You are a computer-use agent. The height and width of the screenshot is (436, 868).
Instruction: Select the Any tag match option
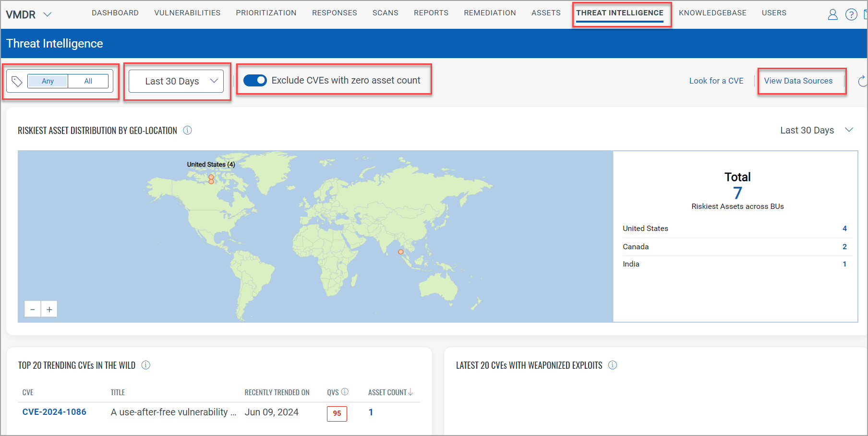tap(48, 81)
